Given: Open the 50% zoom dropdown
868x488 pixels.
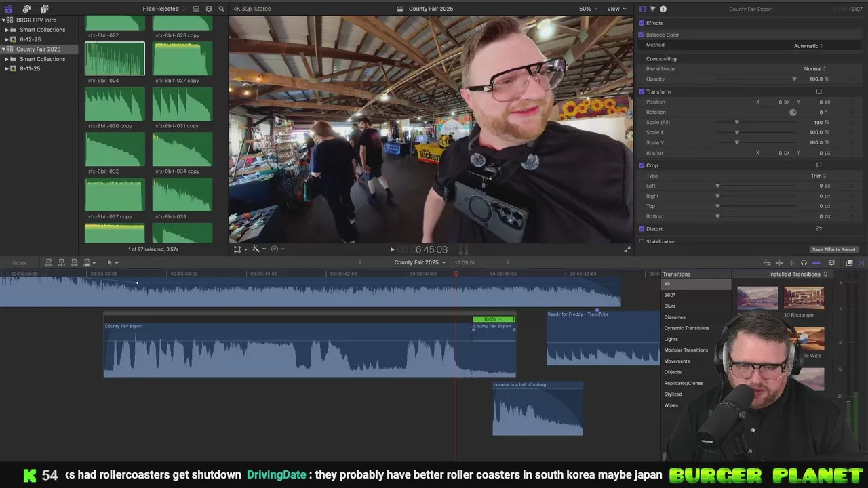Looking at the screenshot, I should [588, 9].
